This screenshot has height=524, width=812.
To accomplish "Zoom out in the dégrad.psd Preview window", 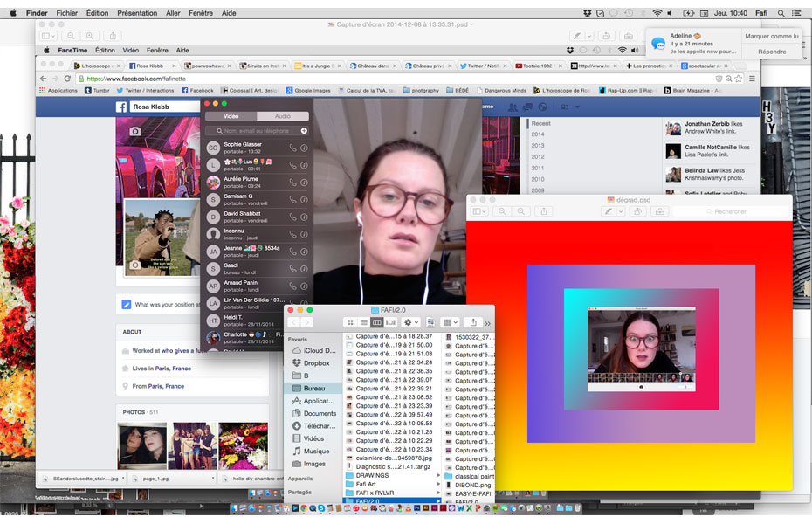I will 502,211.
